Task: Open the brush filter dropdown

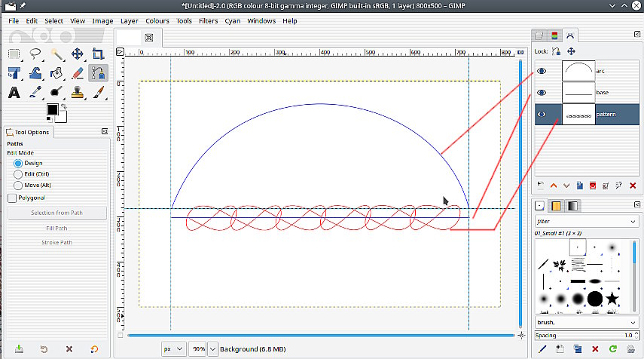Action: point(633,222)
